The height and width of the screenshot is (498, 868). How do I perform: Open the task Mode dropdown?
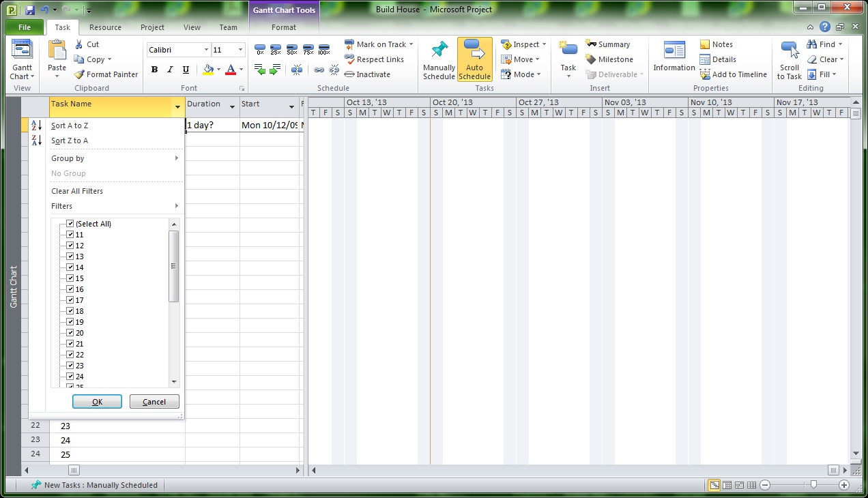click(x=521, y=74)
